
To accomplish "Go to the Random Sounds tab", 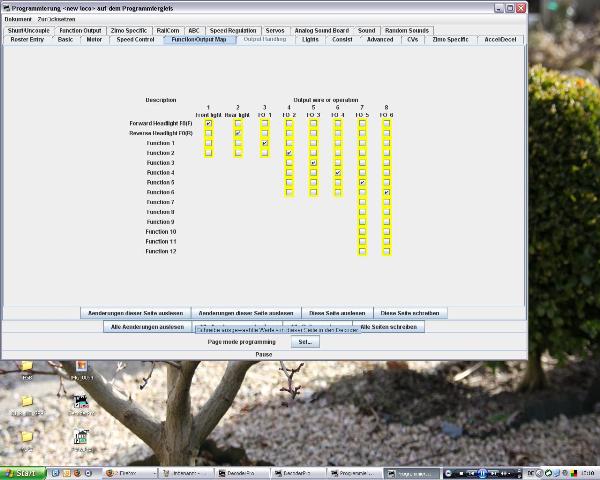I will pos(407,30).
